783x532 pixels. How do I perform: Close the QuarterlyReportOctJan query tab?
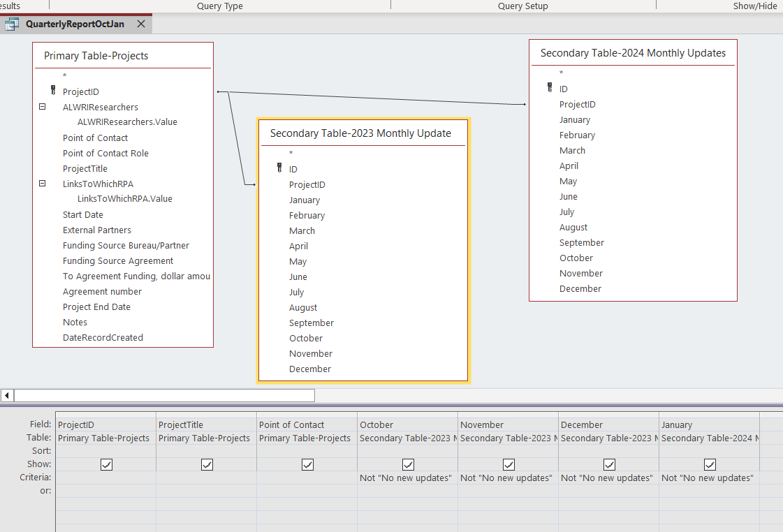[141, 24]
